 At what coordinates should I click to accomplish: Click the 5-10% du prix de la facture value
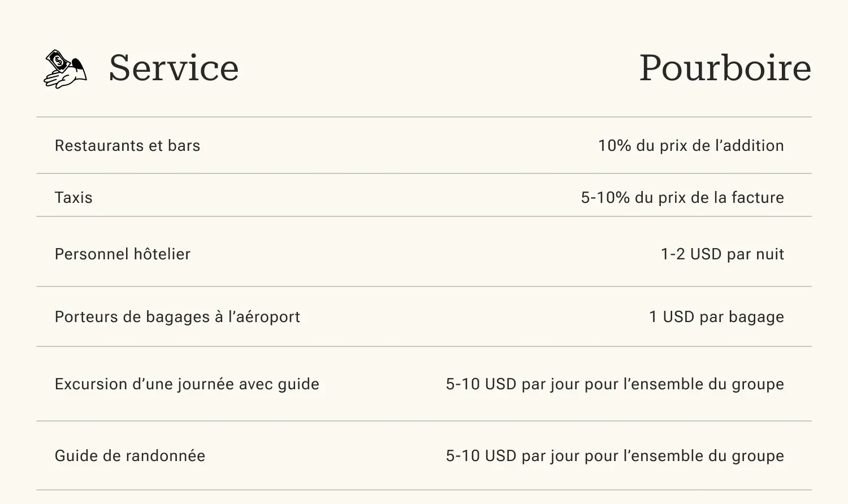682,198
